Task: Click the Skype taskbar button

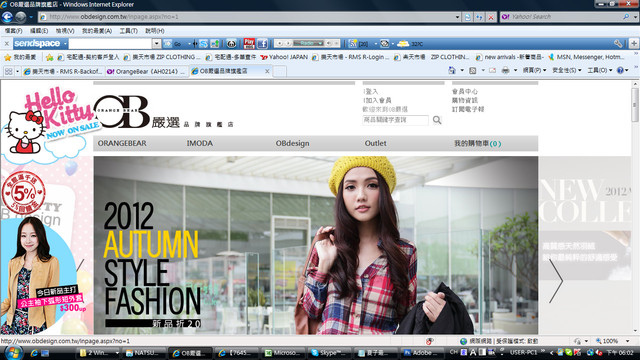Action: [329, 353]
